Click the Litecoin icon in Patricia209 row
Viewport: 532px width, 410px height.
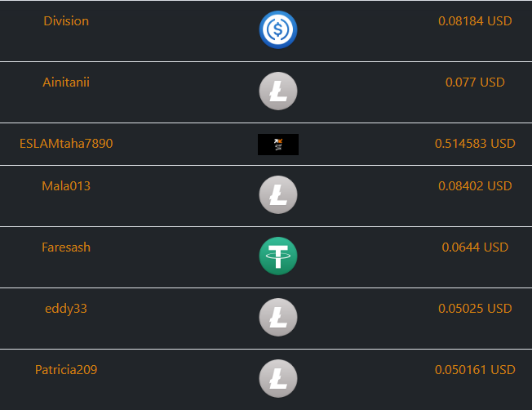[x=278, y=378]
